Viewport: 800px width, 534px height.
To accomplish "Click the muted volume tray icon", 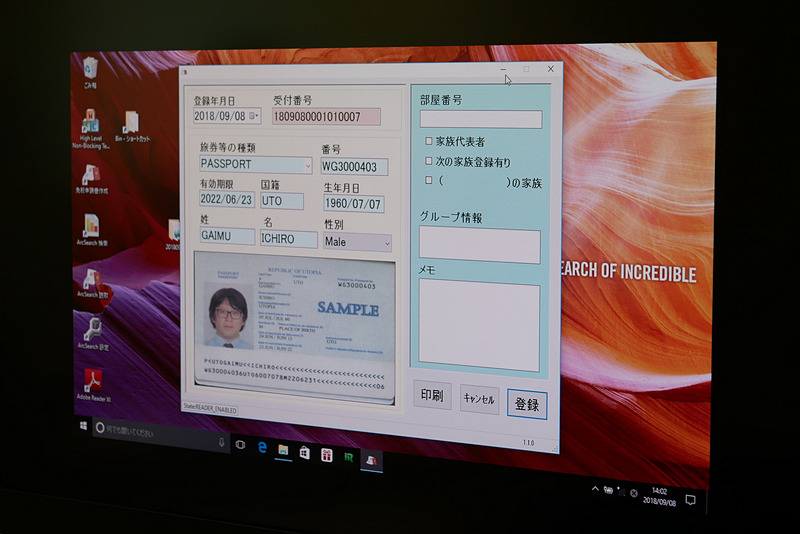I will click(x=634, y=493).
